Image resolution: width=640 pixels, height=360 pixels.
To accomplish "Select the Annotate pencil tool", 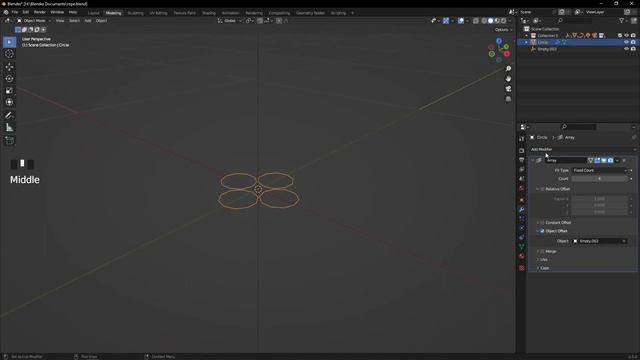I will point(9,116).
